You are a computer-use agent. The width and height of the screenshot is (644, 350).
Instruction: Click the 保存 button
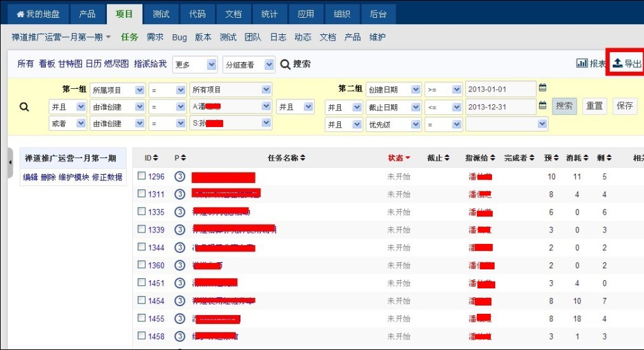pos(625,106)
